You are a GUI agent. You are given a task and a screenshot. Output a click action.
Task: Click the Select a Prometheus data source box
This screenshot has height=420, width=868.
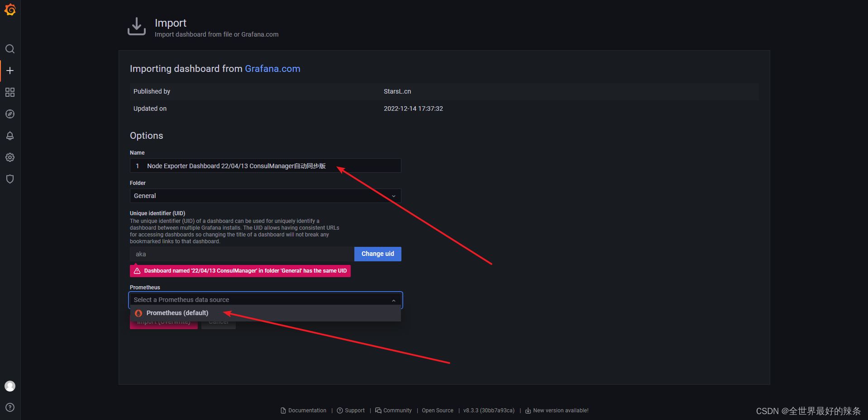[x=265, y=300]
